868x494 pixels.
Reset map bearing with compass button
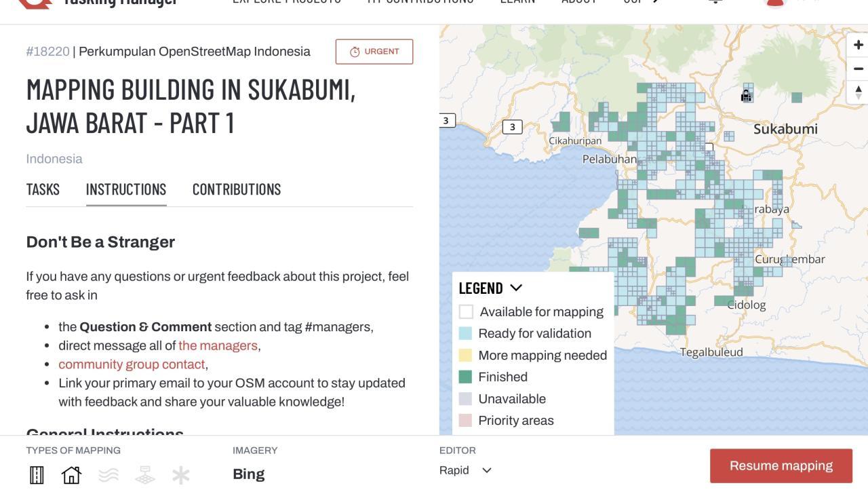pos(858,92)
